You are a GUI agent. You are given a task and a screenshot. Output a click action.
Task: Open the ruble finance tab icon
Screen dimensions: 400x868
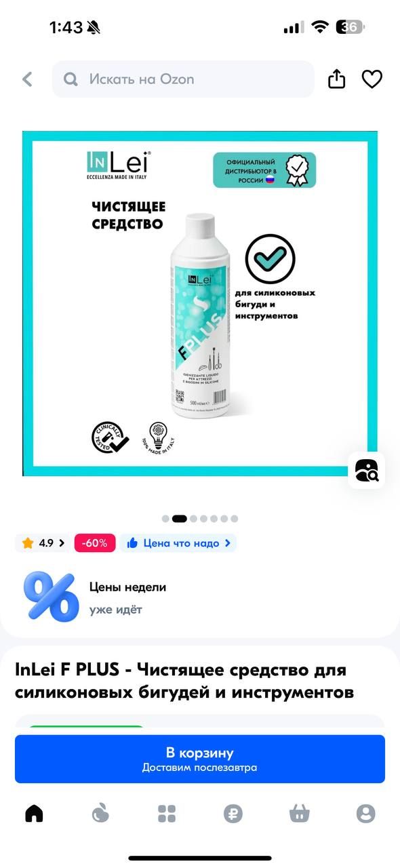pos(233,813)
